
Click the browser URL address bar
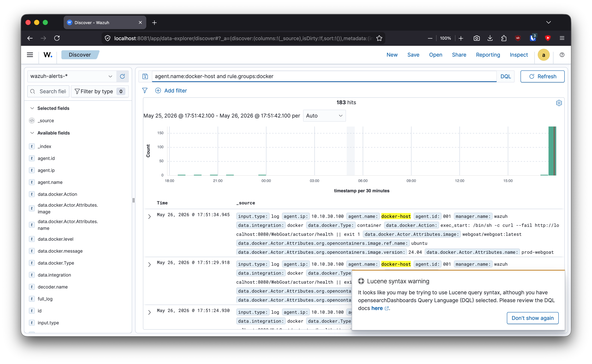(x=243, y=38)
